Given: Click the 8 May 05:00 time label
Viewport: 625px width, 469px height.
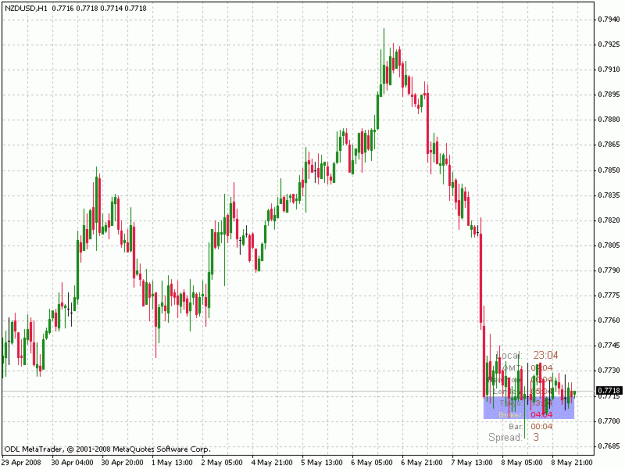Looking at the screenshot, I should tap(521, 463).
